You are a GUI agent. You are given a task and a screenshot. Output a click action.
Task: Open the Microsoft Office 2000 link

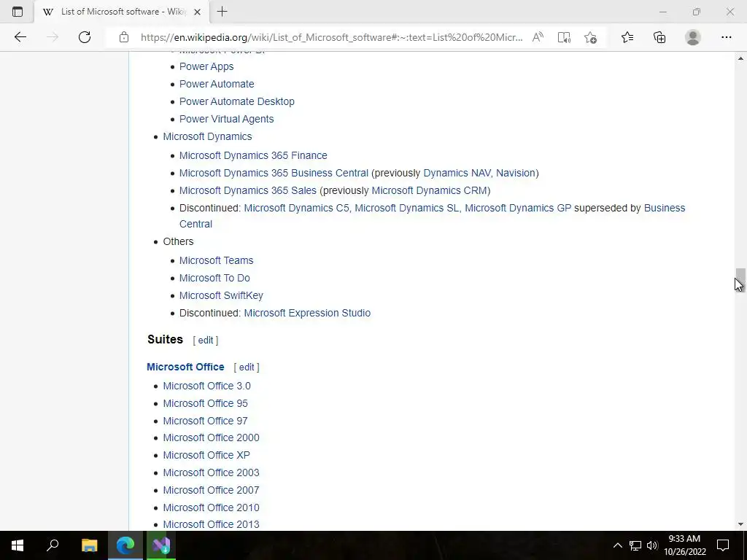[x=211, y=437]
